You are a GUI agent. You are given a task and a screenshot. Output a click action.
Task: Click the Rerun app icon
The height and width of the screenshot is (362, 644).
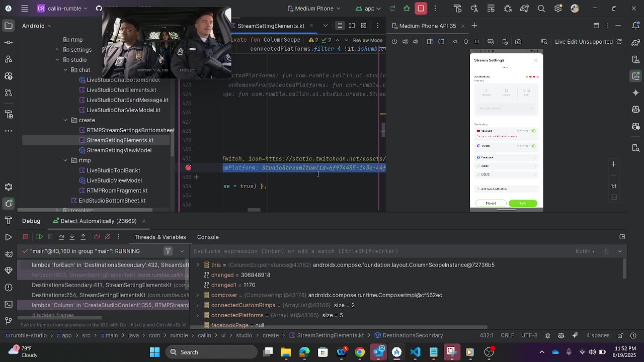(392, 9)
